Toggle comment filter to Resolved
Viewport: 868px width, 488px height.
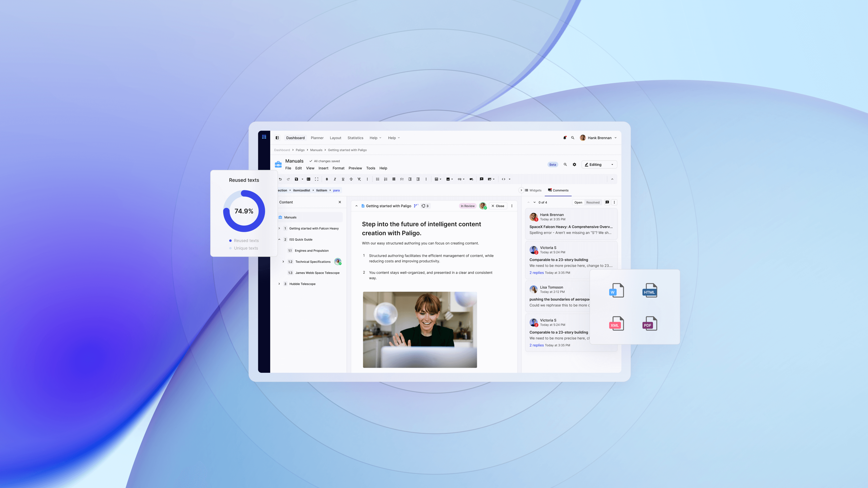(593, 203)
